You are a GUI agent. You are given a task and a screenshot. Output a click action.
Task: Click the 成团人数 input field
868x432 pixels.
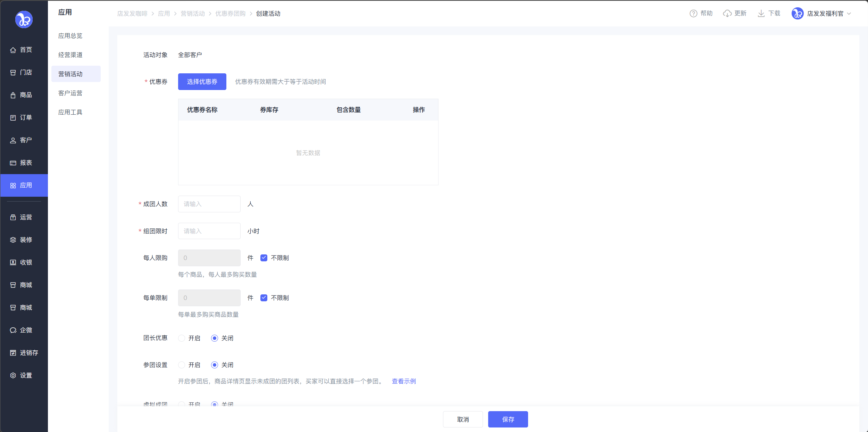(209, 204)
